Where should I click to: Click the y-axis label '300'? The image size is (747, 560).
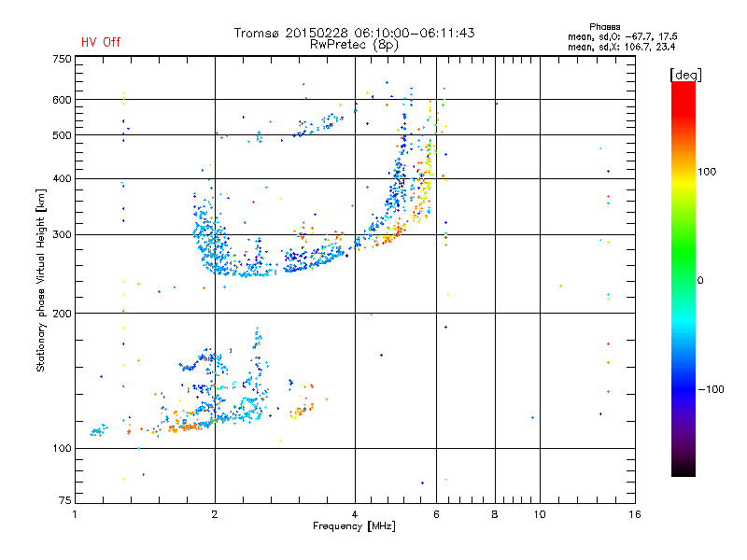62,234
